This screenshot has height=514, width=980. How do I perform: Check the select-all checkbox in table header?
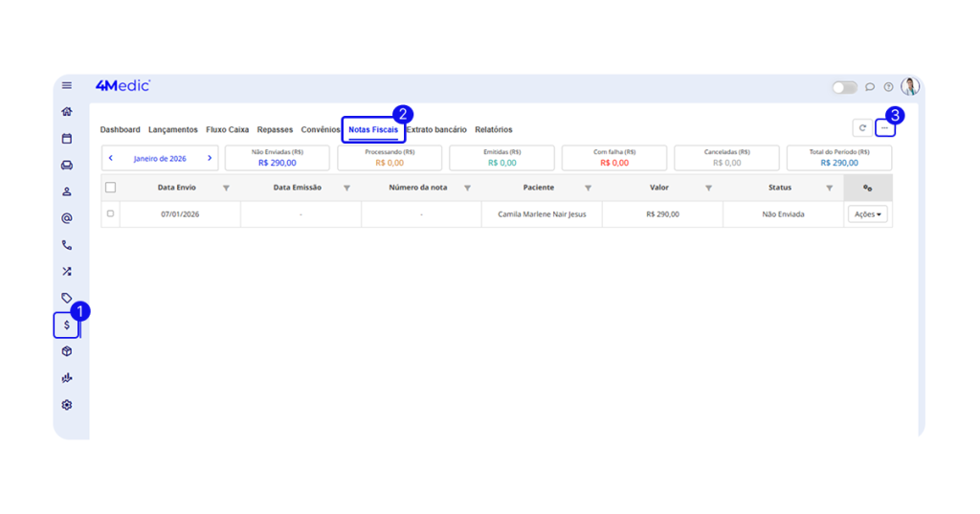click(x=110, y=188)
